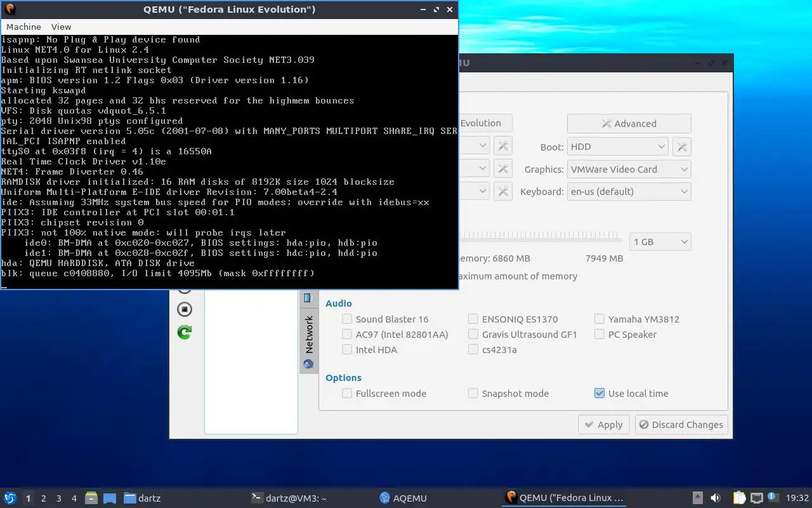Click inside the QEMU guest console display
Viewport: 812px width, 508px height.
228,162
